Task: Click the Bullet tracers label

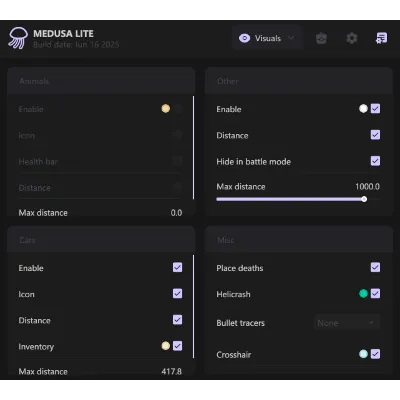Action: tap(240, 323)
